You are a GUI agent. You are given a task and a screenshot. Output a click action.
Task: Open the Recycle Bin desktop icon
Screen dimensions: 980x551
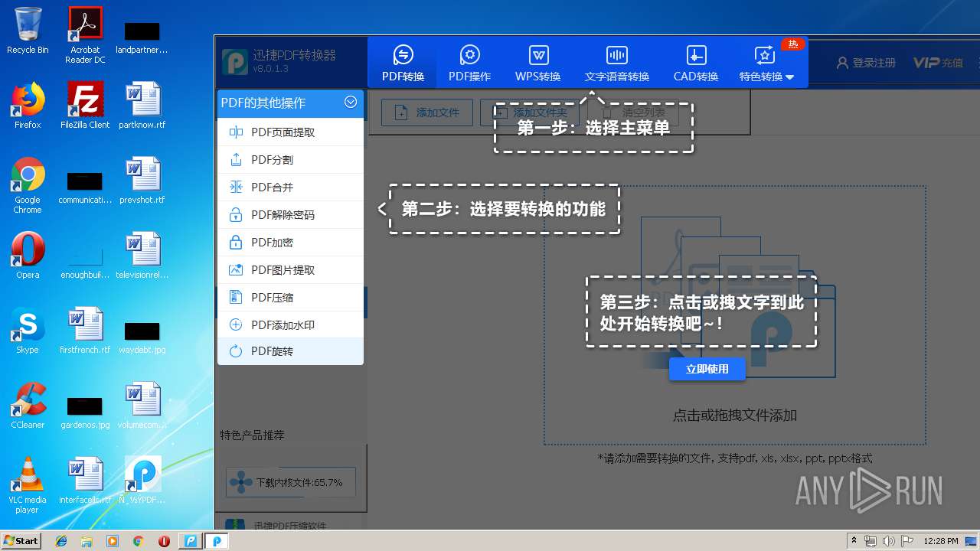tap(28, 31)
